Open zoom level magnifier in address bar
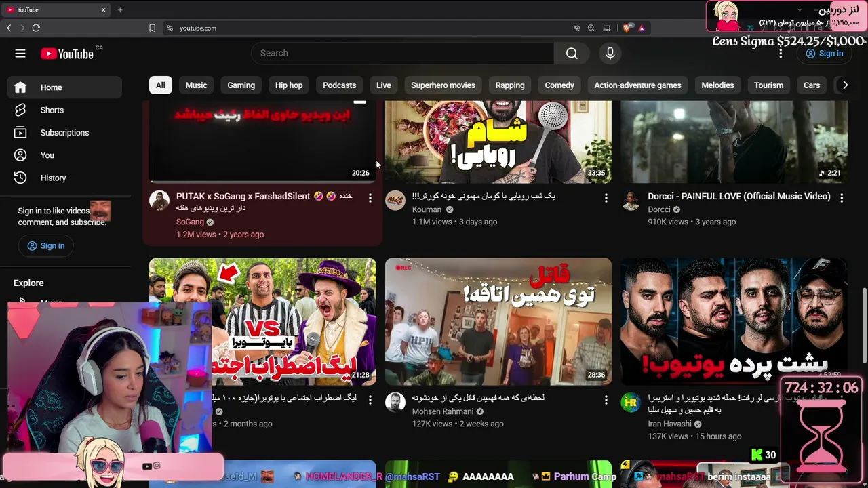This screenshot has width=868, height=488. tap(591, 28)
